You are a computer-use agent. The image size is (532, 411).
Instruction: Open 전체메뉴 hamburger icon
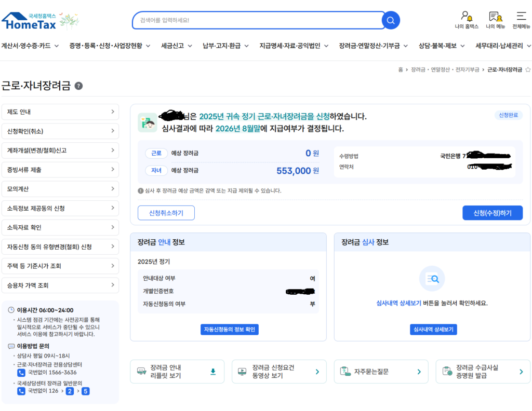tap(521, 20)
